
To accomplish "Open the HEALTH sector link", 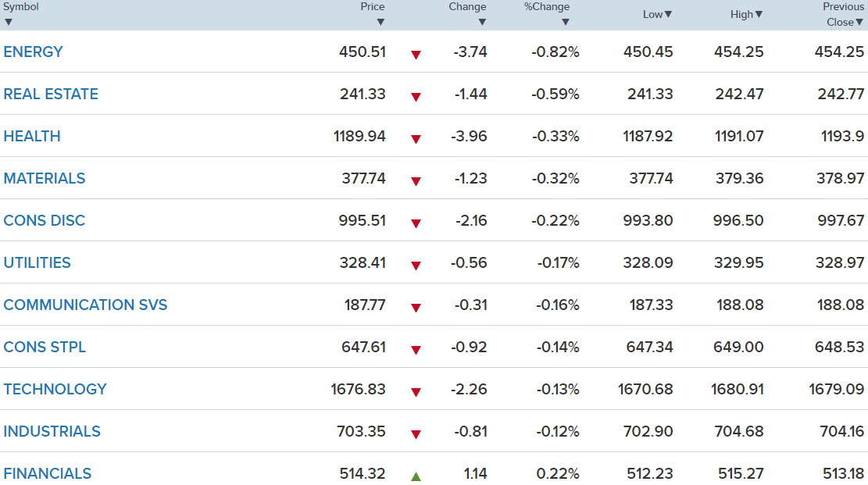I will tap(32, 136).
